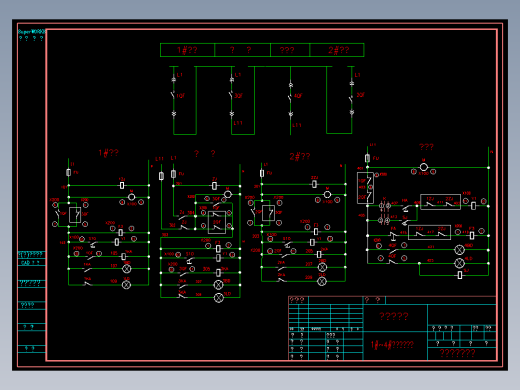Select the S1Q switch contact in the 1# circuit

[93, 245]
